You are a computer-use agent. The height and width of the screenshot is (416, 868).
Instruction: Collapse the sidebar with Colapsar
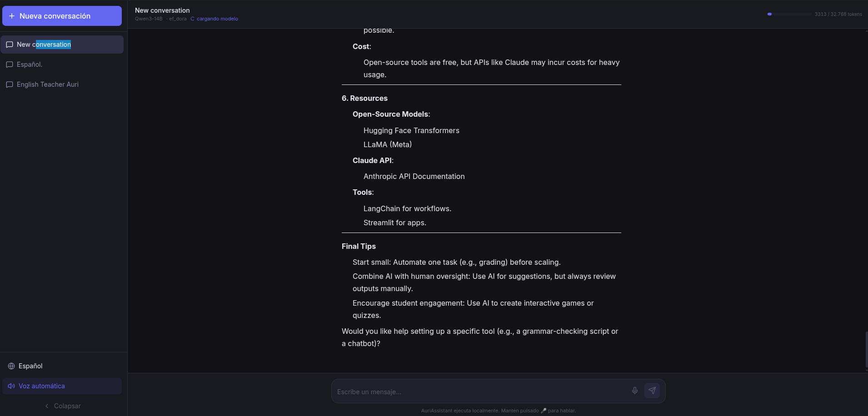(63, 406)
